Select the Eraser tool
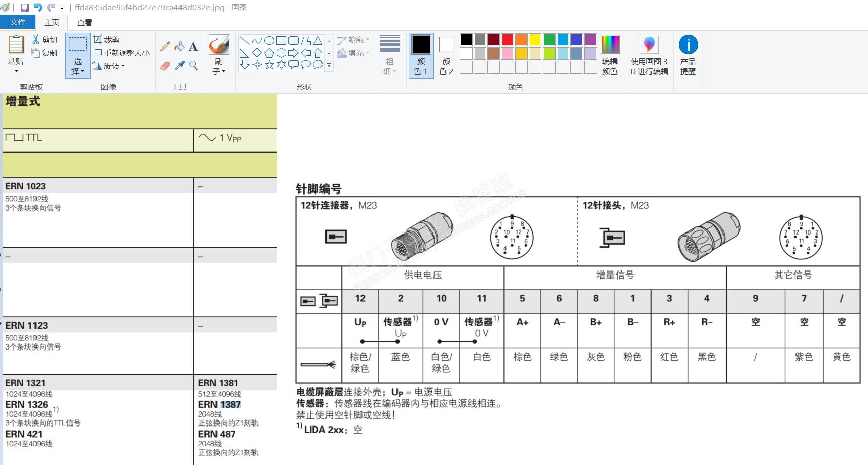The image size is (868, 465). [x=165, y=66]
